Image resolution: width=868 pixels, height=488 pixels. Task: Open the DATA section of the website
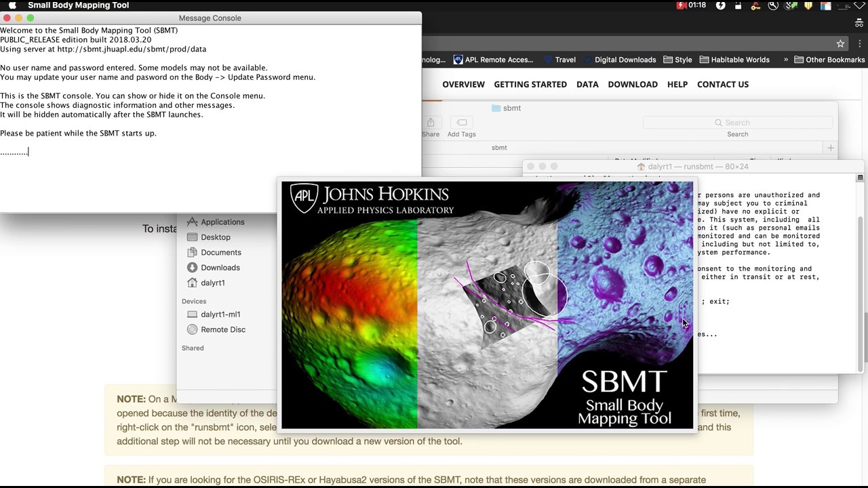(587, 84)
